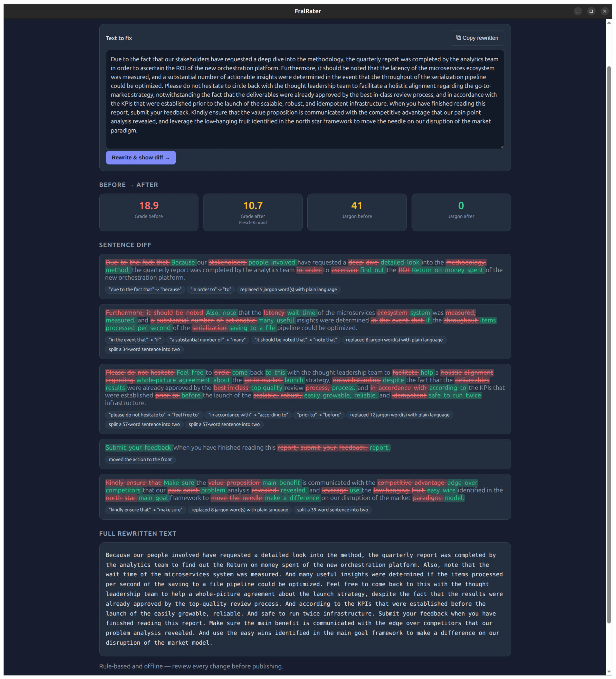Click the inserted 'Submit your feedback' in the diff
The height and width of the screenshot is (679, 616).
(x=139, y=448)
